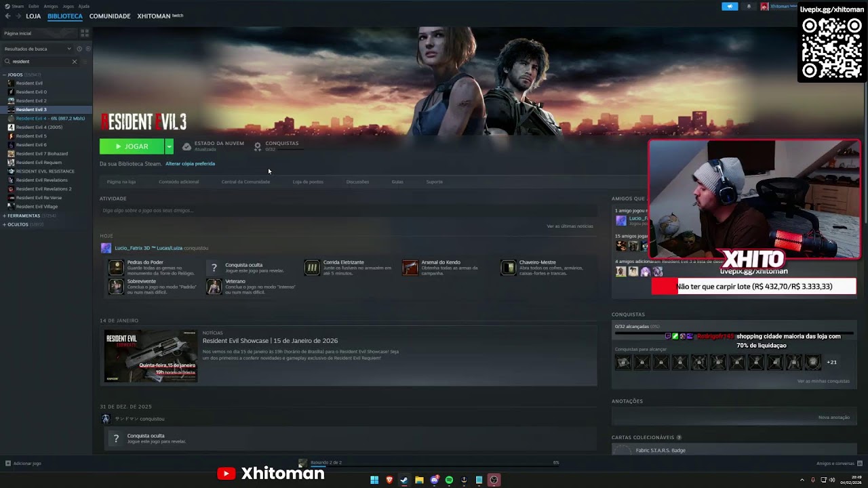The image size is (868, 488).
Task: Click the Estado da Nuvem cloud icon
Action: (186, 146)
